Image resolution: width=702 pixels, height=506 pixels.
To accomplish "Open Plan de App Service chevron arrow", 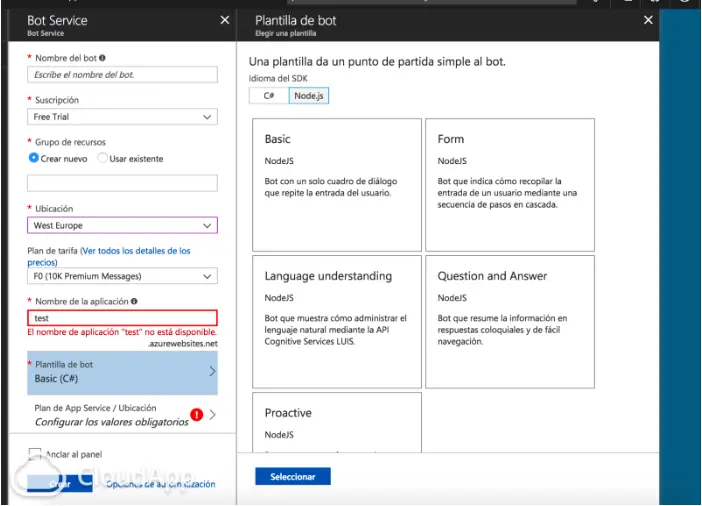I will tap(213, 415).
